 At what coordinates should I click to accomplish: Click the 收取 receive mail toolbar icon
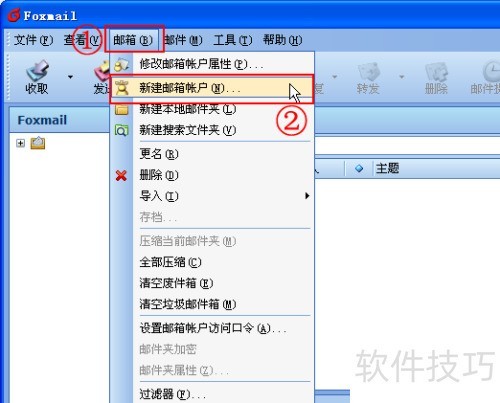37,77
